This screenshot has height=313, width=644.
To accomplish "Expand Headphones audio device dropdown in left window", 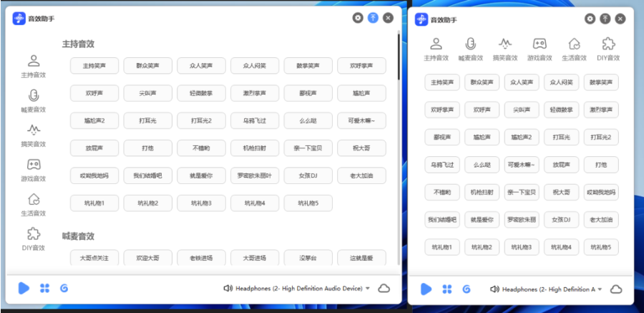I will pyautogui.click(x=367, y=289).
